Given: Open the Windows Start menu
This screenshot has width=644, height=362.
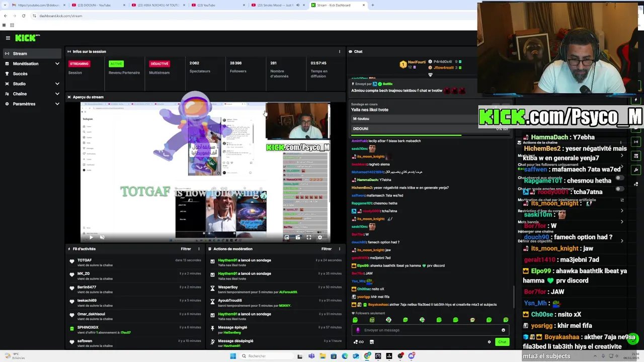Looking at the screenshot, I should click(233, 356).
